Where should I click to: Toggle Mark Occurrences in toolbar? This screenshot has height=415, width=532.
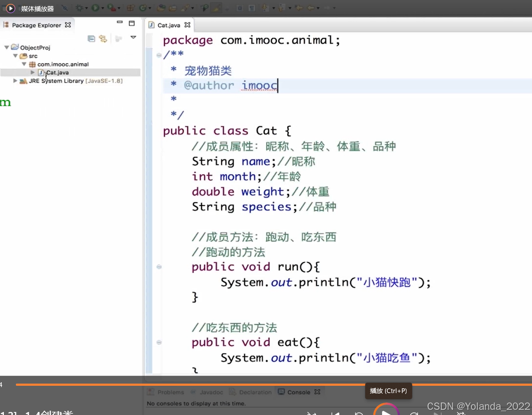216,8
